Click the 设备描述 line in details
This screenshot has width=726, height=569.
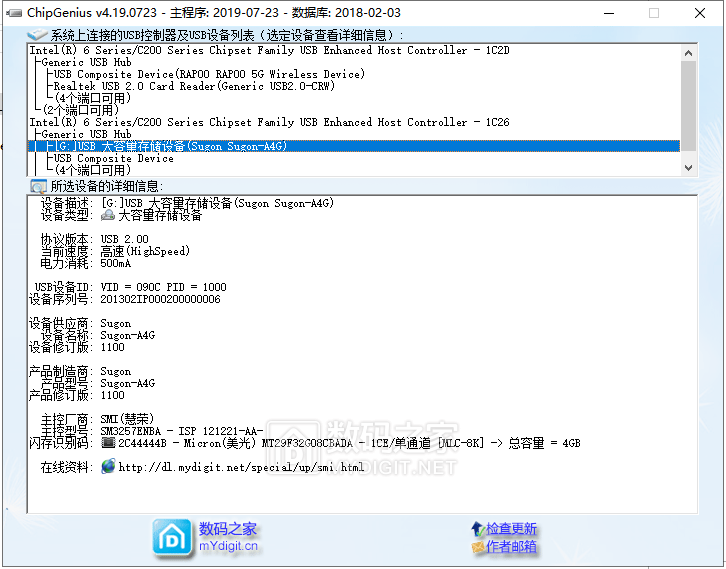[x=188, y=203]
